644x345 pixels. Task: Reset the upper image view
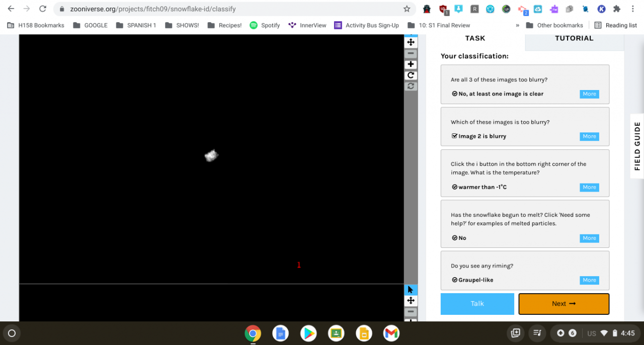tap(411, 87)
